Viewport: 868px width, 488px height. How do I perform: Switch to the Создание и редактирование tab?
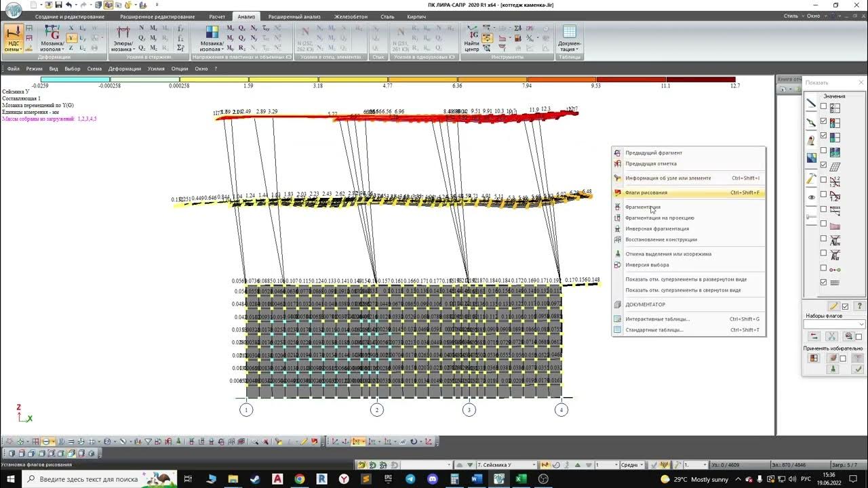click(x=70, y=16)
